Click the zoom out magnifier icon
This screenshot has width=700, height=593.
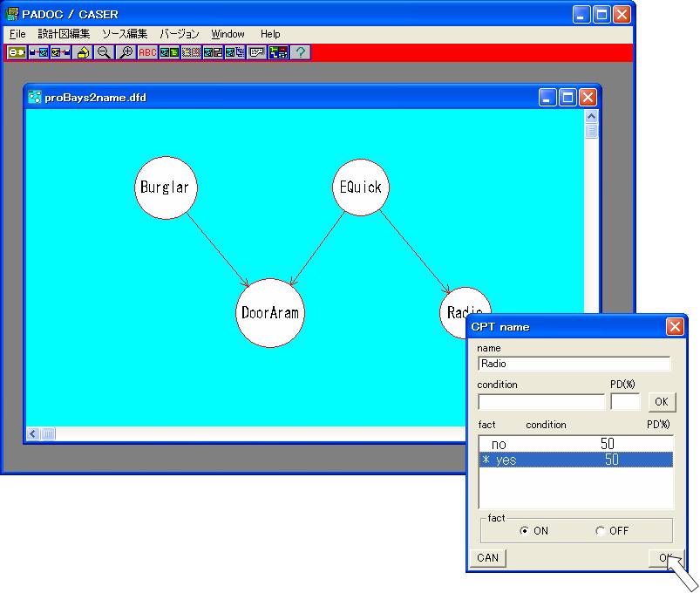coord(104,52)
